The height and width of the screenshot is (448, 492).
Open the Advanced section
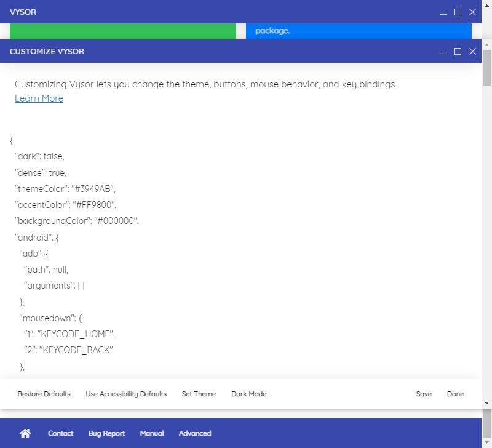pos(195,433)
